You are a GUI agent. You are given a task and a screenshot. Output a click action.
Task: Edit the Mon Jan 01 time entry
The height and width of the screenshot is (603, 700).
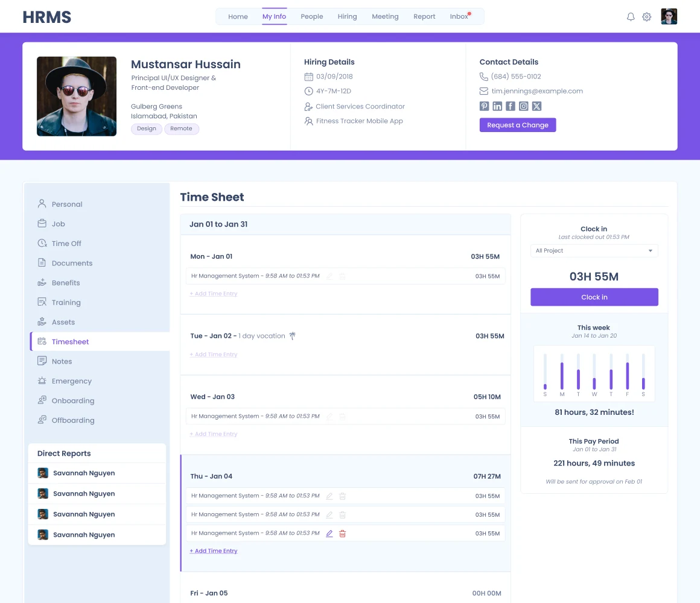[x=329, y=276]
